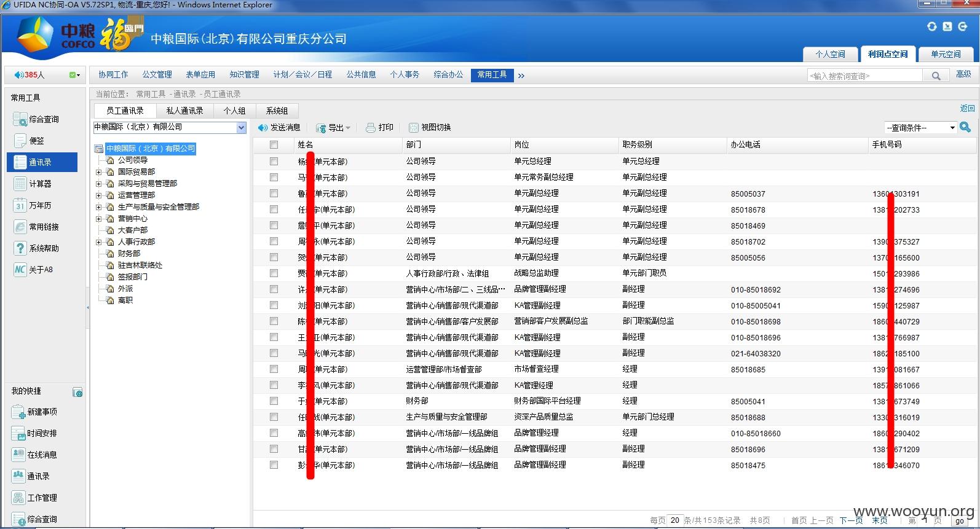This screenshot has height=529, width=980.
Task: Expand the 营销中心 tree node
Action: [x=98, y=219]
